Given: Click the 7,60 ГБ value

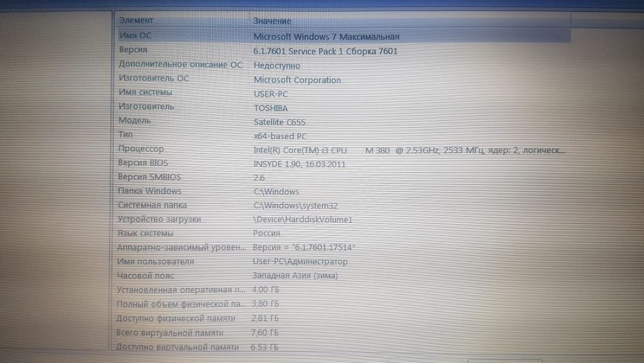Looking at the screenshot, I should [x=265, y=333].
